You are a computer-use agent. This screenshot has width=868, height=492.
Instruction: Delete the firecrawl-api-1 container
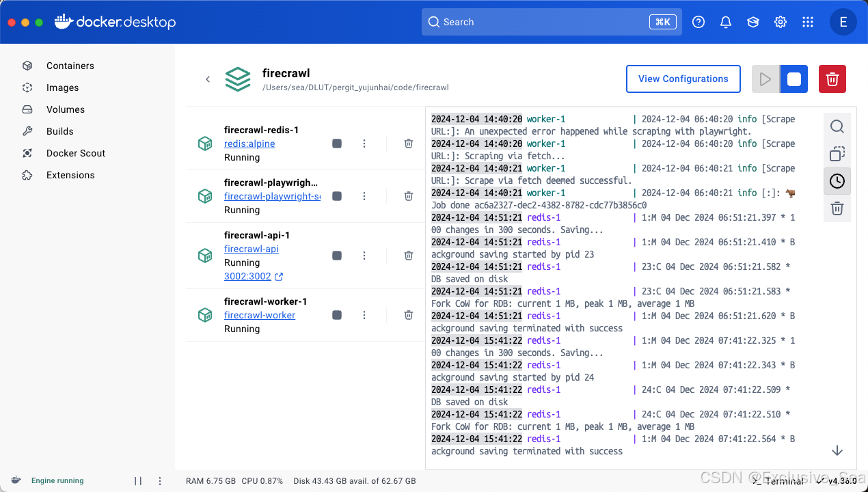point(409,256)
